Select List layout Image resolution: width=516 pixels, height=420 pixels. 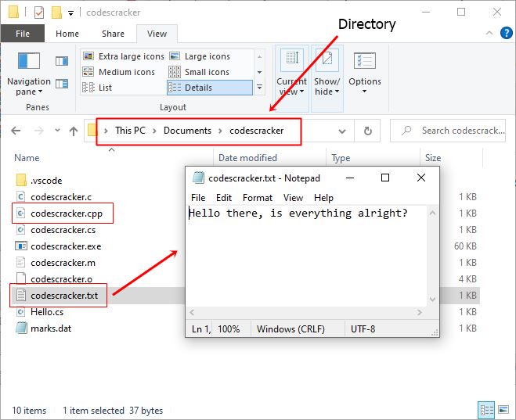point(97,88)
